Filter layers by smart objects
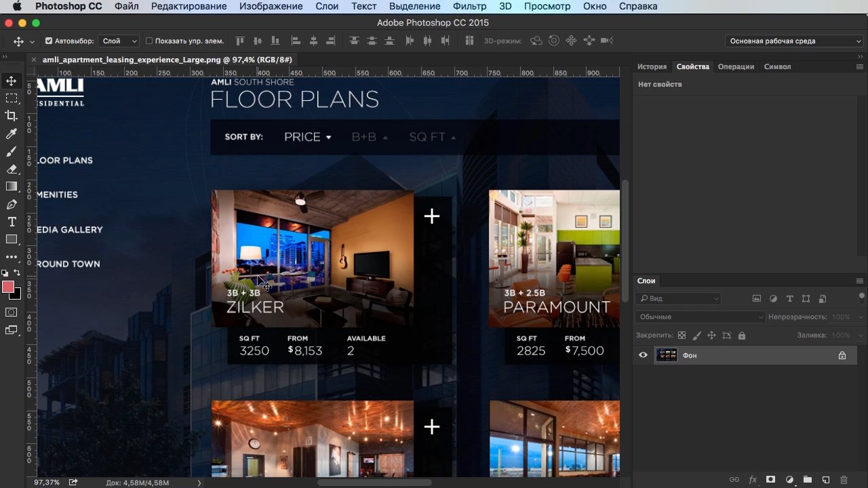 pos(823,298)
